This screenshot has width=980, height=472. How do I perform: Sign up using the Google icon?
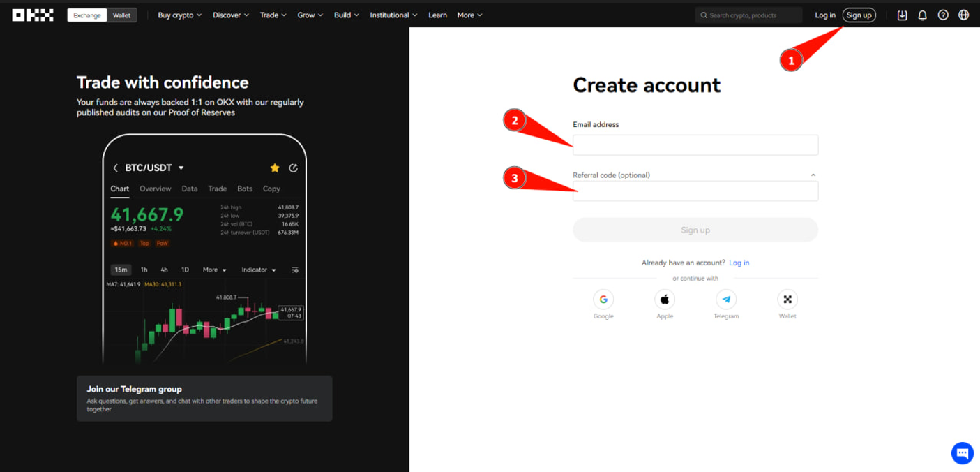pyautogui.click(x=603, y=299)
